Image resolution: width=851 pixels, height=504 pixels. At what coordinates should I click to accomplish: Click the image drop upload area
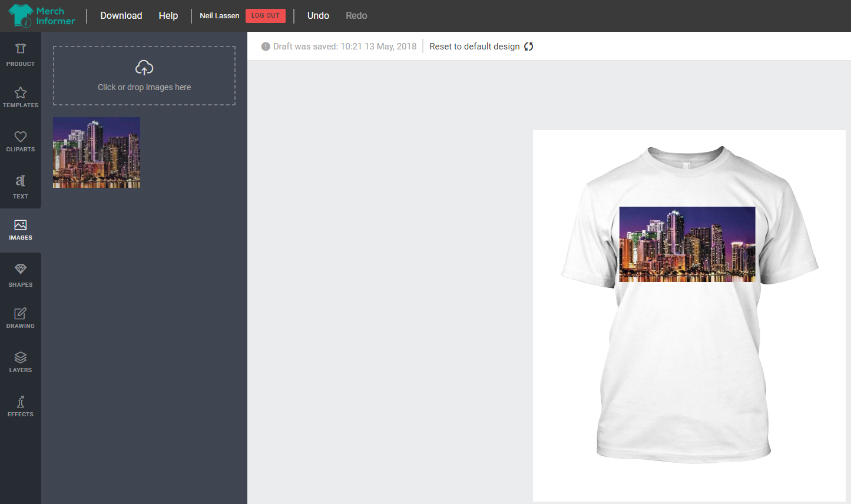[144, 76]
